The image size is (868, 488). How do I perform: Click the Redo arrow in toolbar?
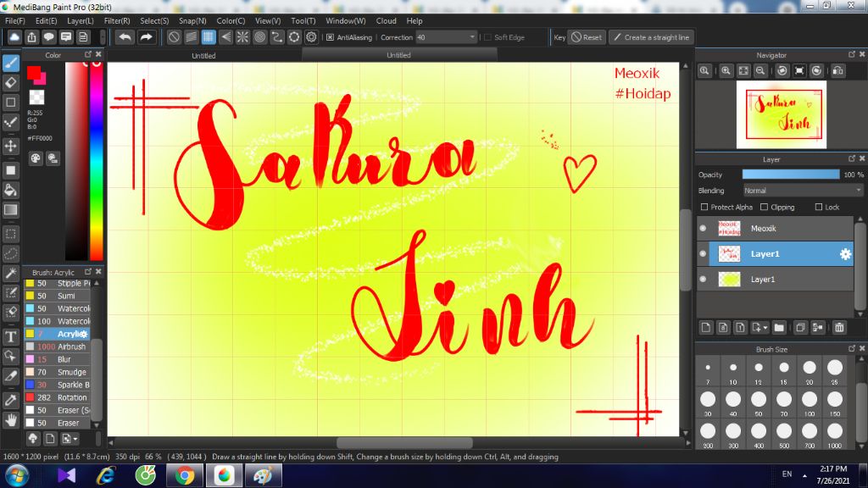(146, 37)
